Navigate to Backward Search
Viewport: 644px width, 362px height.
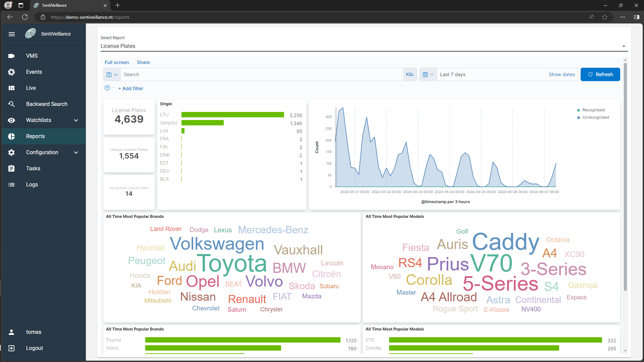pos(44,104)
